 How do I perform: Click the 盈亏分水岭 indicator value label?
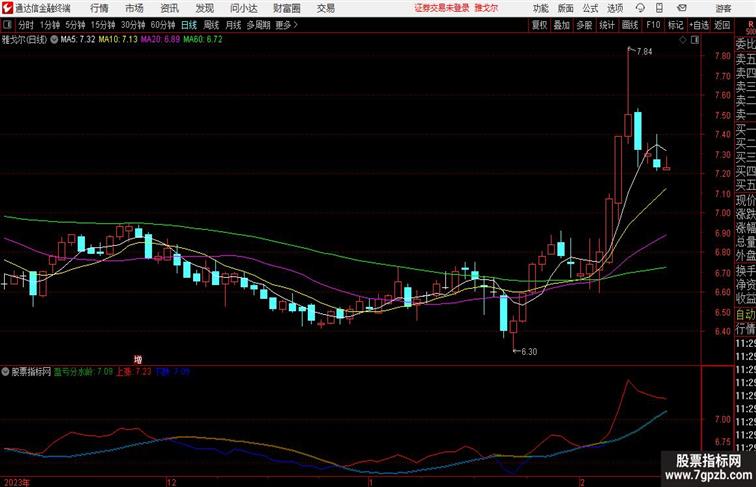(83, 372)
